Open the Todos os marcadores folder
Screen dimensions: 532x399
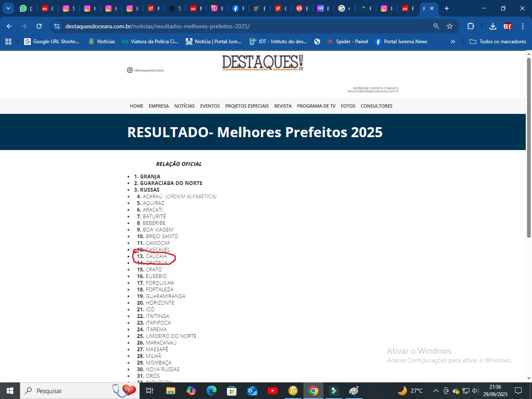[x=498, y=42]
